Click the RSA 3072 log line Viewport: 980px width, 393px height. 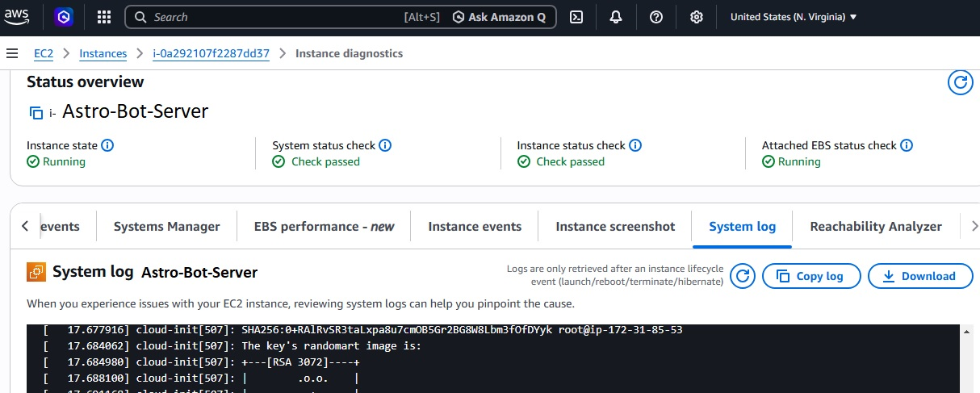[x=202, y=362]
